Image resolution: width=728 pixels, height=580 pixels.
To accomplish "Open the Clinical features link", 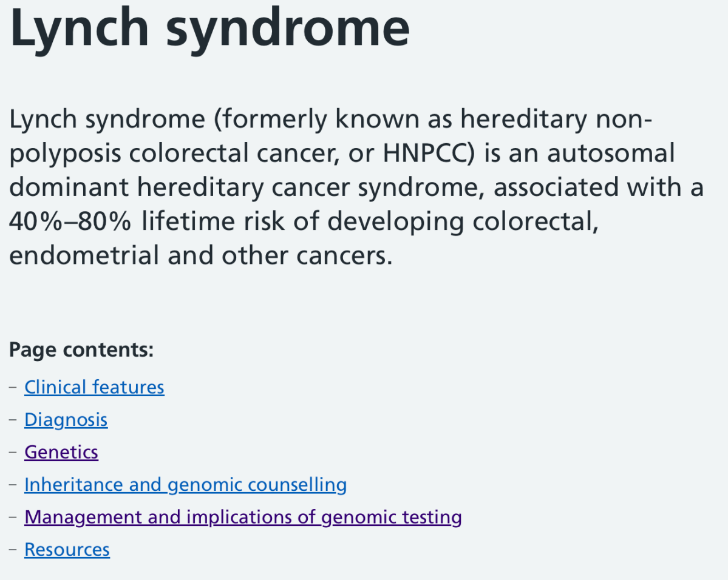I will pos(94,387).
